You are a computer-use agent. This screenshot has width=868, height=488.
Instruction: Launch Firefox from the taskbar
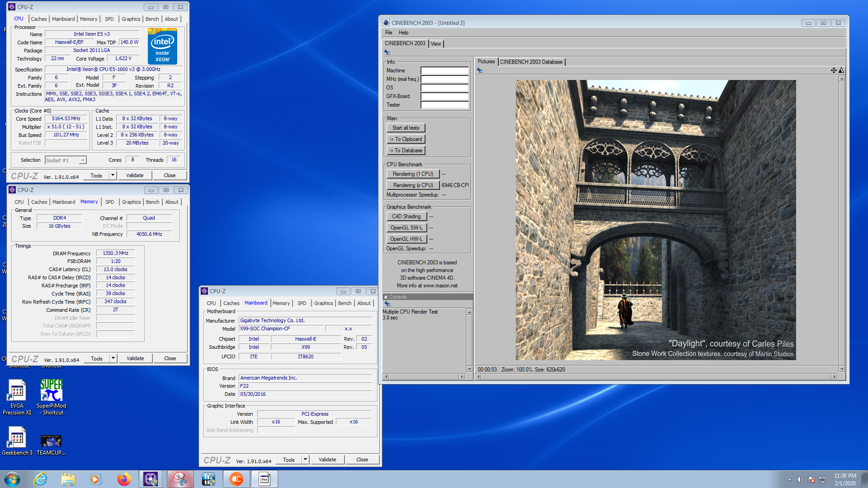[123, 479]
